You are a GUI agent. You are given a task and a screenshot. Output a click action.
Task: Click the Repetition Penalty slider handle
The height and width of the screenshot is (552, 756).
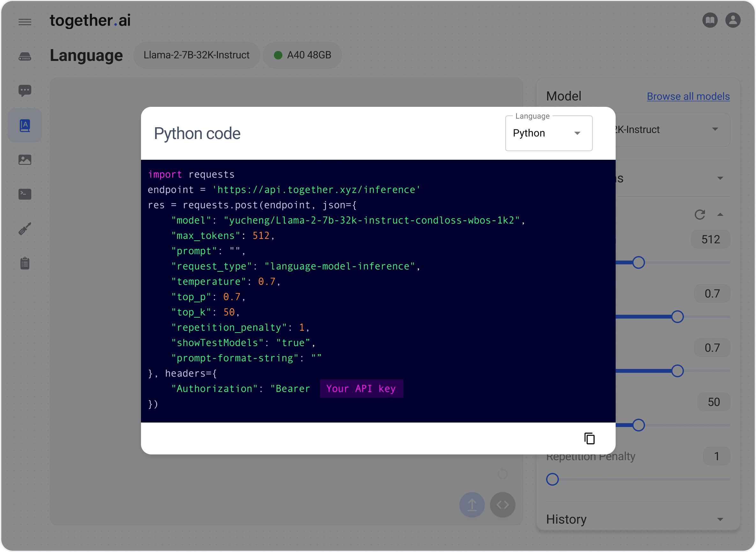click(x=552, y=479)
